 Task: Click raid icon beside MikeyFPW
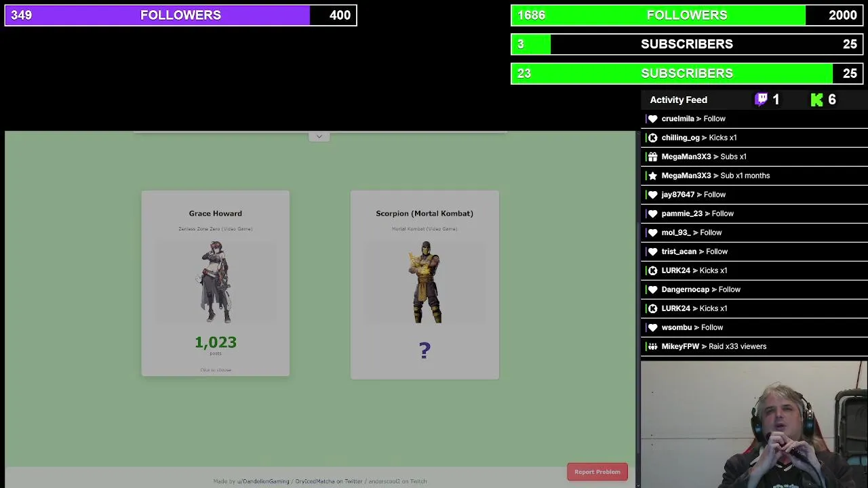[652, 346]
